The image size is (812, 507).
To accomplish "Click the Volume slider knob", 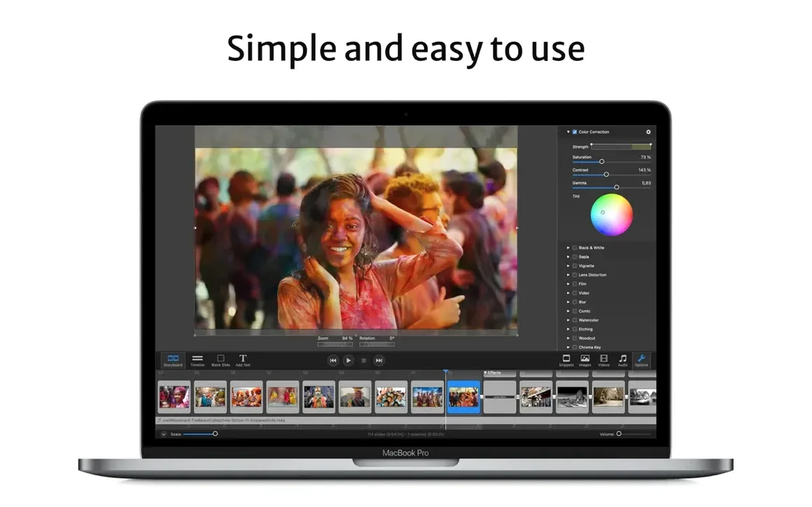I will pyautogui.click(x=619, y=434).
